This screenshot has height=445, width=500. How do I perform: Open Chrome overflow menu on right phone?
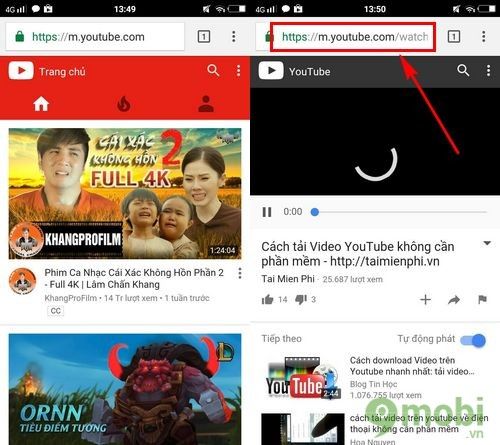tap(484, 36)
